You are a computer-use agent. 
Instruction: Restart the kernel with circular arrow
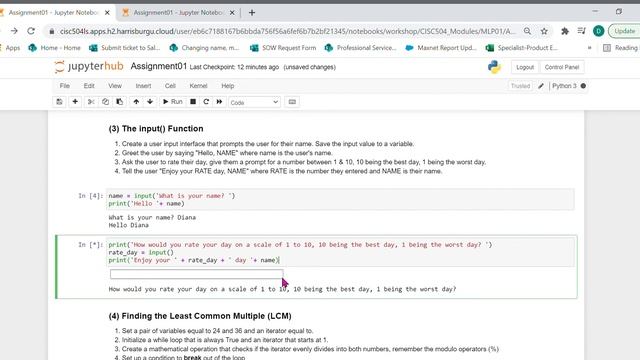(206, 102)
